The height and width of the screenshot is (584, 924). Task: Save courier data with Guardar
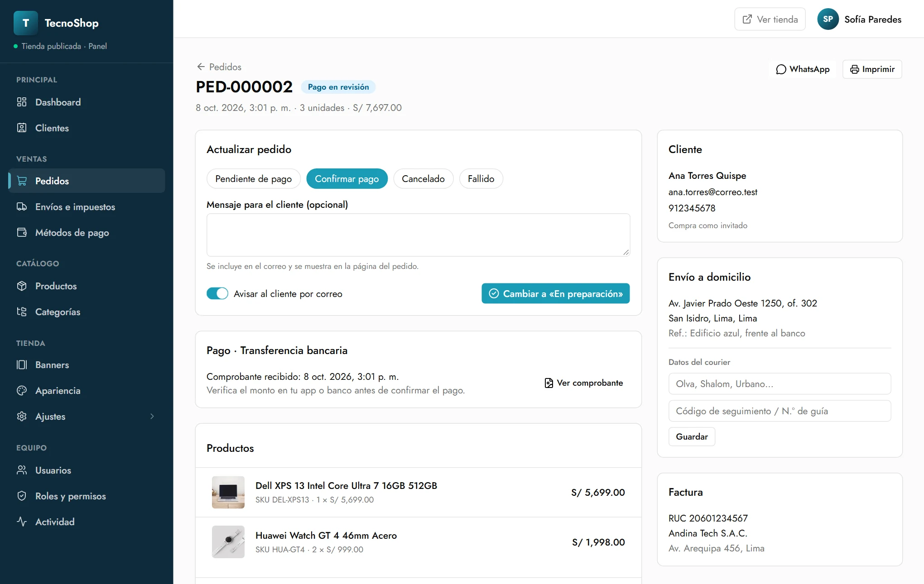pos(692,437)
